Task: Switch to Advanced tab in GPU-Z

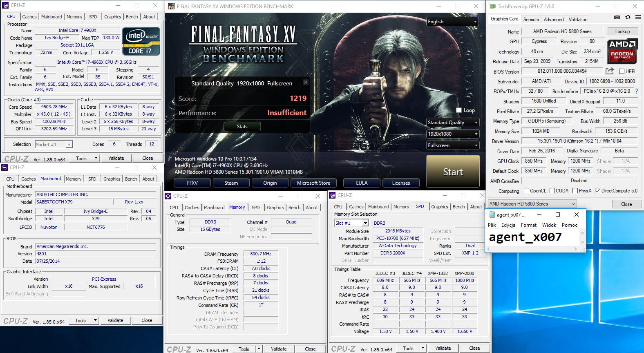Action: click(x=554, y=20)
